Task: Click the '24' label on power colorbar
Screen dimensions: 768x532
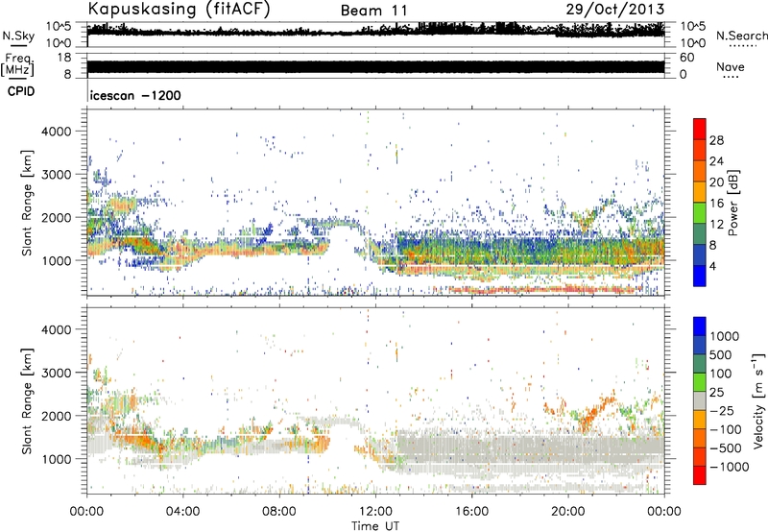Action: 716,161
